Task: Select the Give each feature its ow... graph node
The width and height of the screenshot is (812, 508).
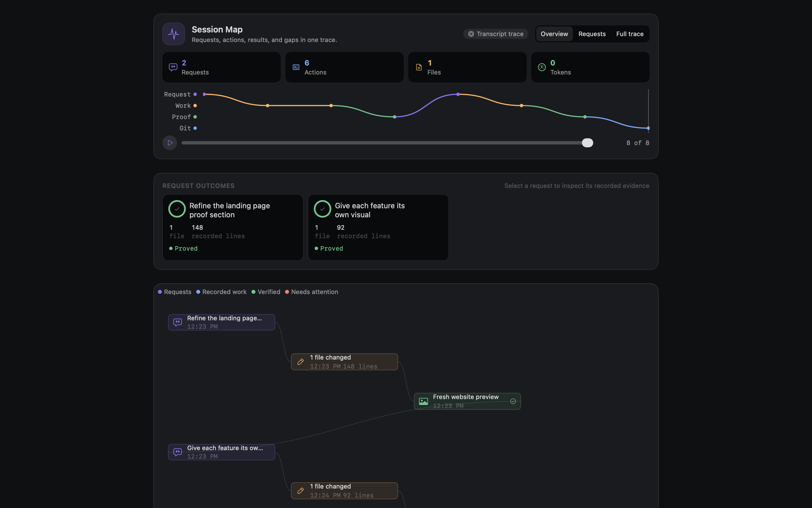Action: click(x=221, y=452)
